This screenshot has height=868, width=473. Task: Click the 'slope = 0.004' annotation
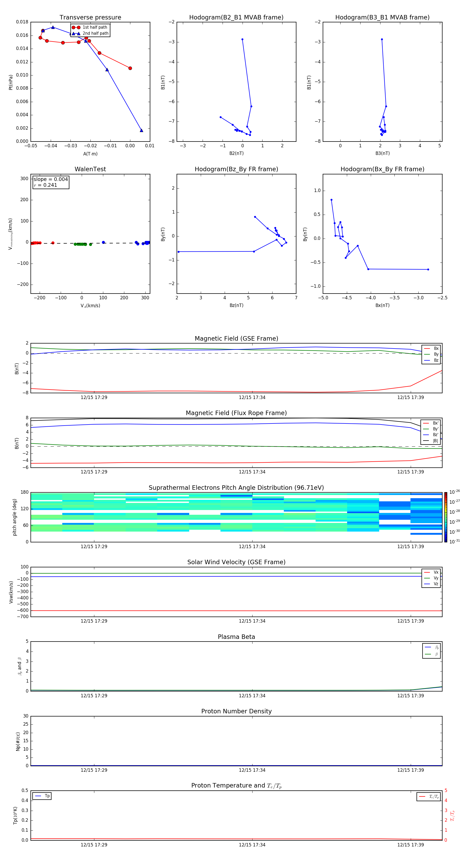[51, 179]
